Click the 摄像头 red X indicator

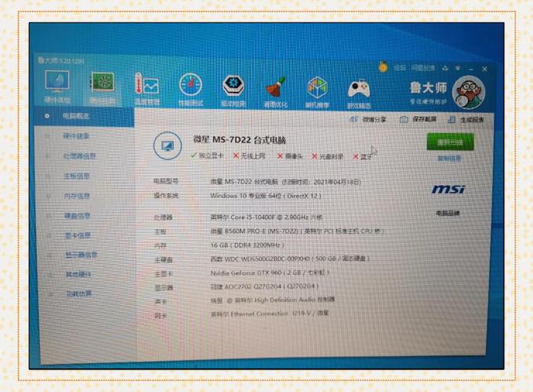[280, 156]
